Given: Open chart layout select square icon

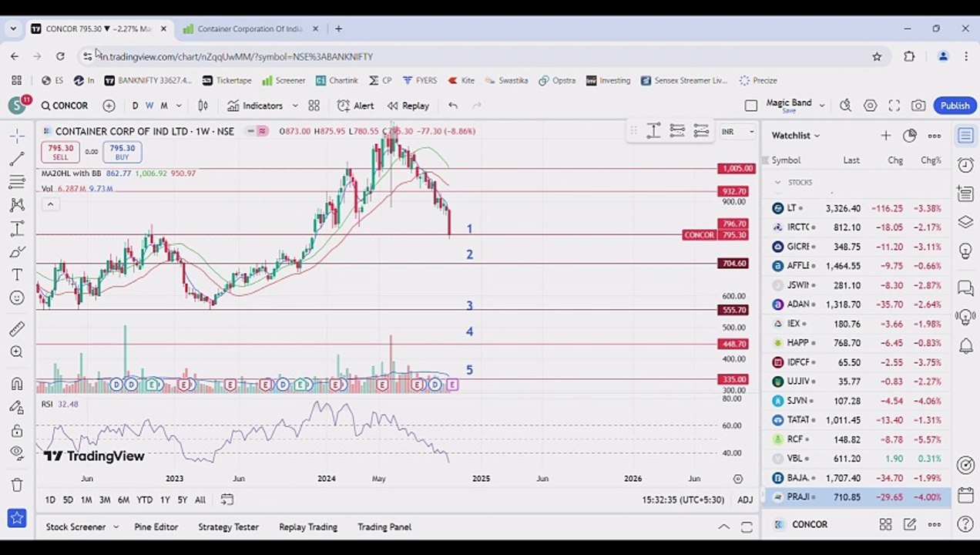Looking at the screenshot, I should pos(751,106).
